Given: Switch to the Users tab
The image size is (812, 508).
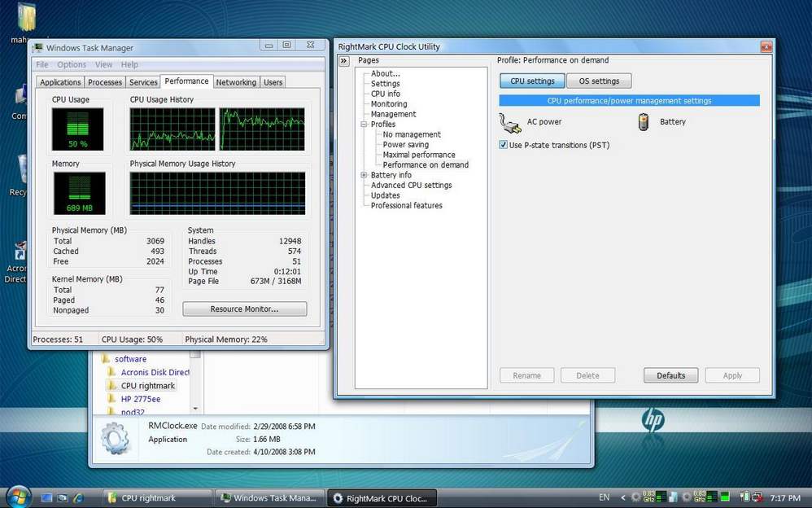Looking at the screenshot, I should click(x=273, y=82).
